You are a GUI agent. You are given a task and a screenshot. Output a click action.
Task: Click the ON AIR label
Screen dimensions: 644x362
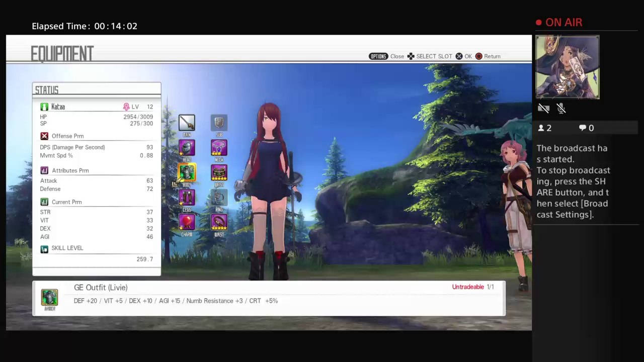[564, 23]
